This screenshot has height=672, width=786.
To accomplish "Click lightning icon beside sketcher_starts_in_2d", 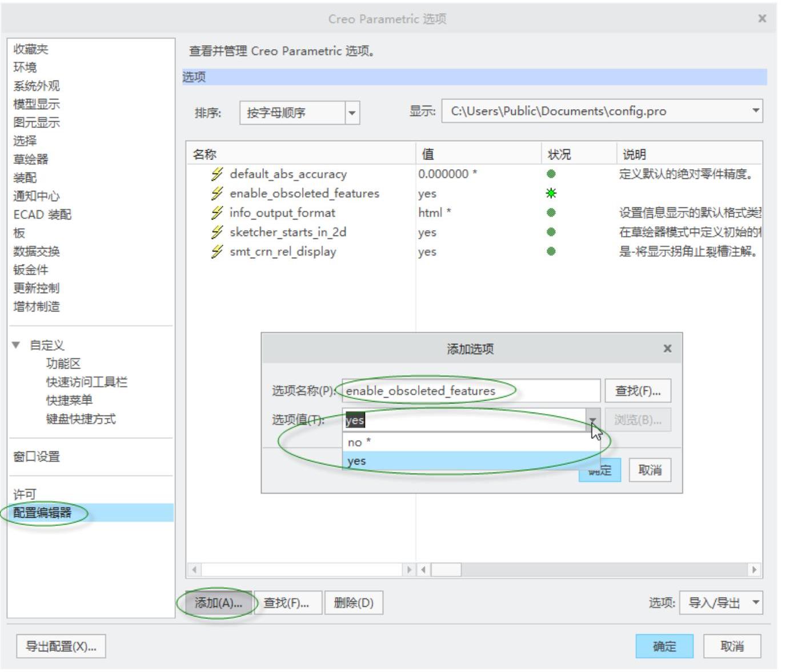I will pos(216,232).
